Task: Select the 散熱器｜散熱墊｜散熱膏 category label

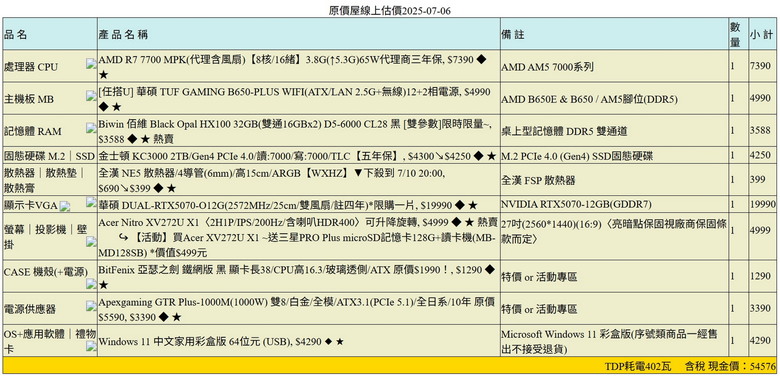Action: [45, 180]
